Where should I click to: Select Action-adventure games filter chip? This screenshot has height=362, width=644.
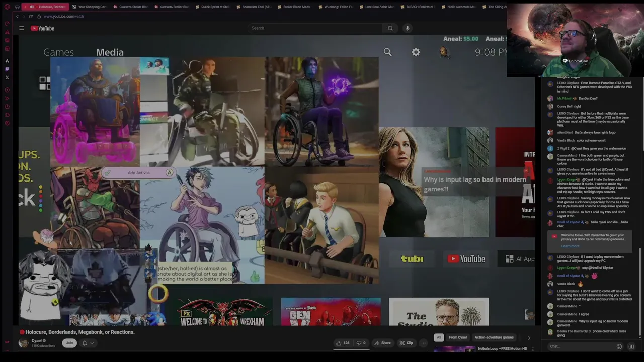494,337
